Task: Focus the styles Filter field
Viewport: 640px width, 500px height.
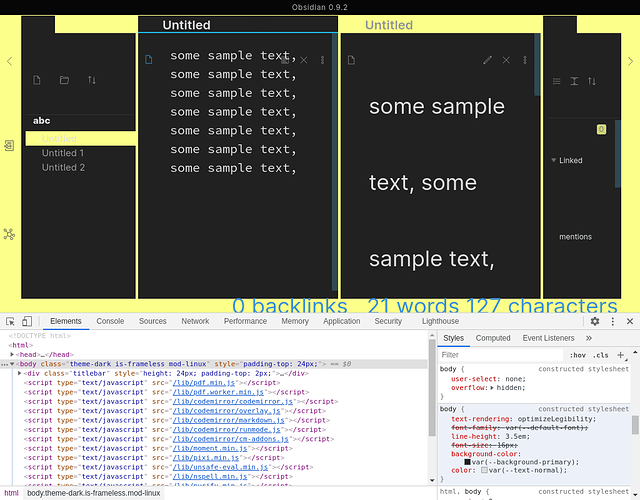Action: pyautogui.click(x=501, y=355)
